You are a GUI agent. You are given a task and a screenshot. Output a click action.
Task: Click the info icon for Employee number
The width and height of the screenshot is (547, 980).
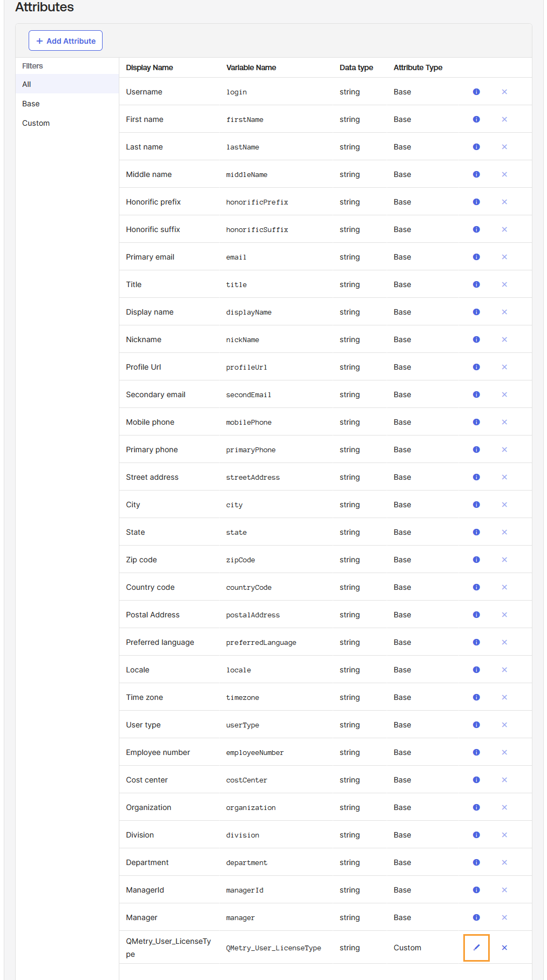tap(476, 752)
